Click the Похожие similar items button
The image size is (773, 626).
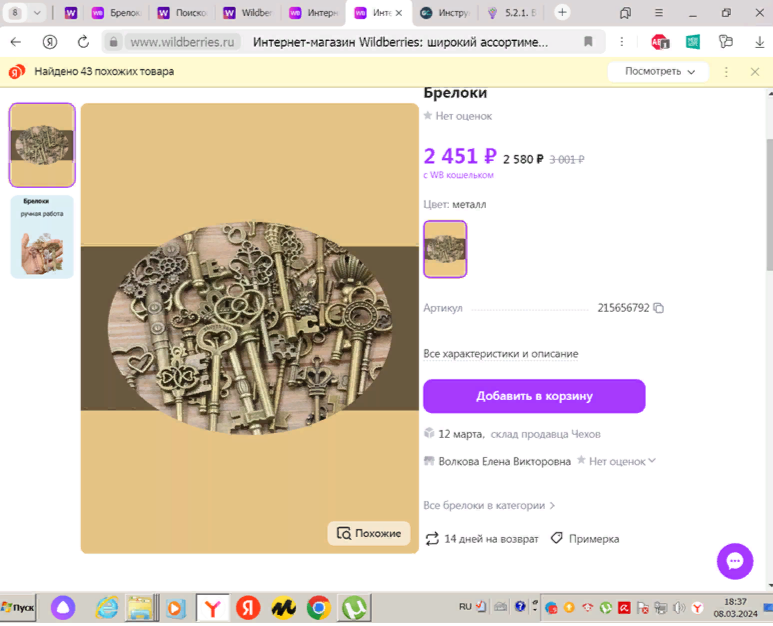[369, 533]
